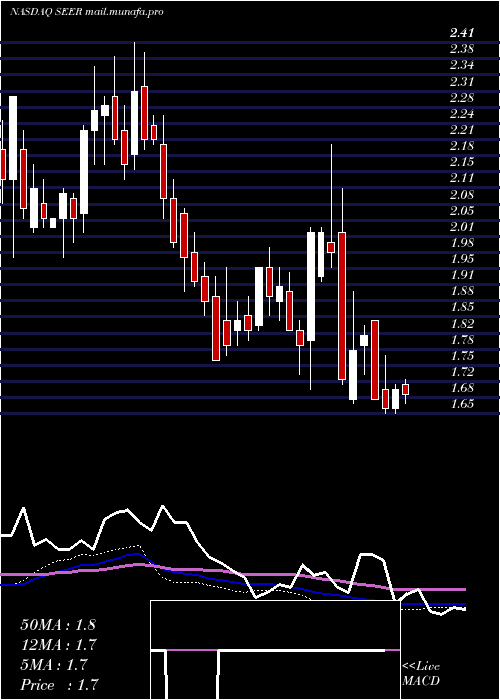Click the 50MA : 1.8 readout
This screenshot has height=700, width=500.
pos(58,625)
